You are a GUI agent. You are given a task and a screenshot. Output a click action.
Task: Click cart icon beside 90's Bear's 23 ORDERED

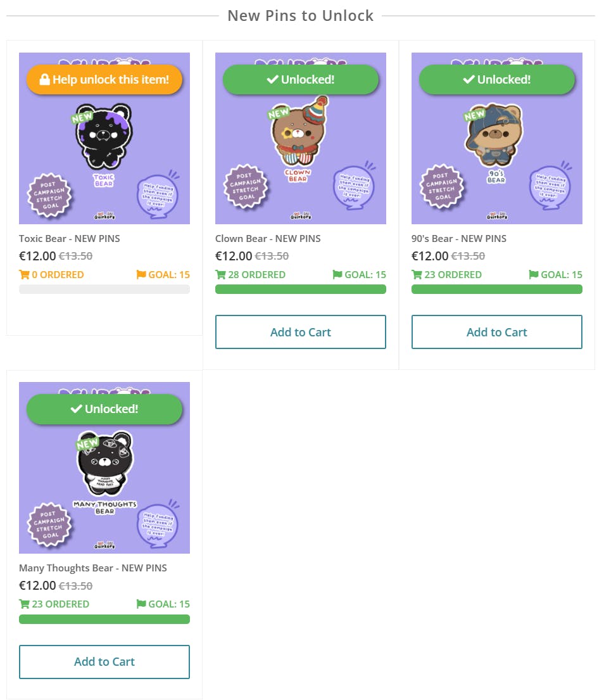pos(417,275)
